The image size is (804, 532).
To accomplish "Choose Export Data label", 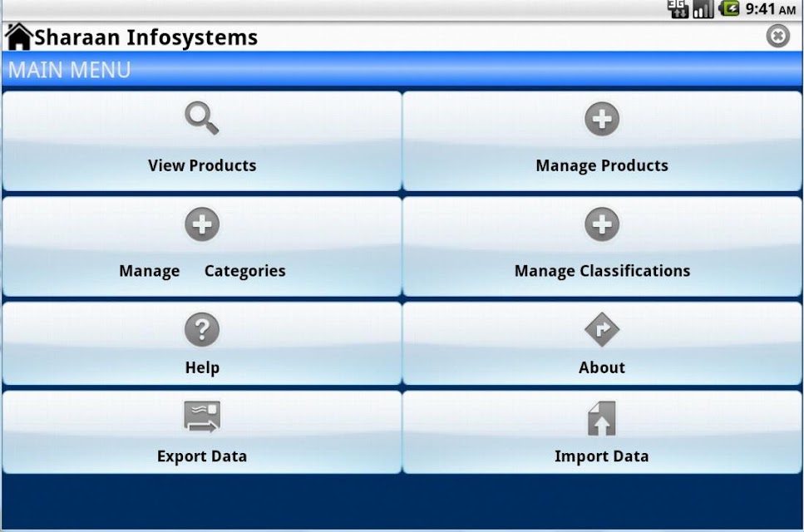I will (202, 456).
